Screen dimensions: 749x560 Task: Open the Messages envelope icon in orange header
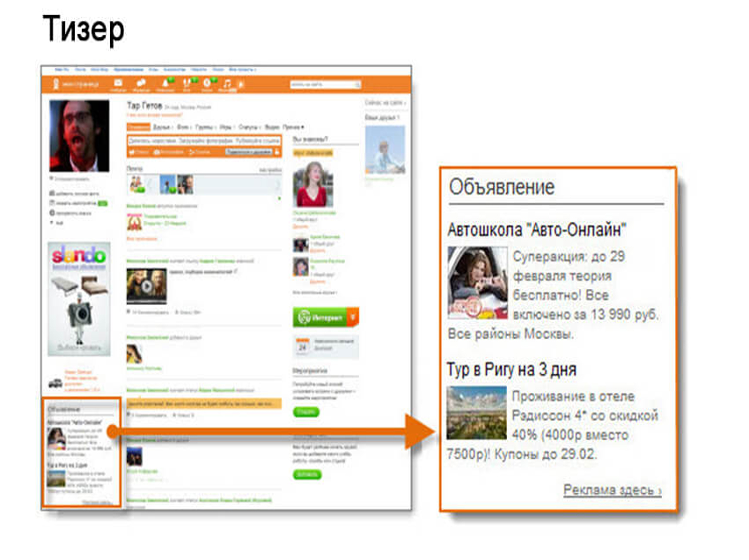click(x=118, y=83)
